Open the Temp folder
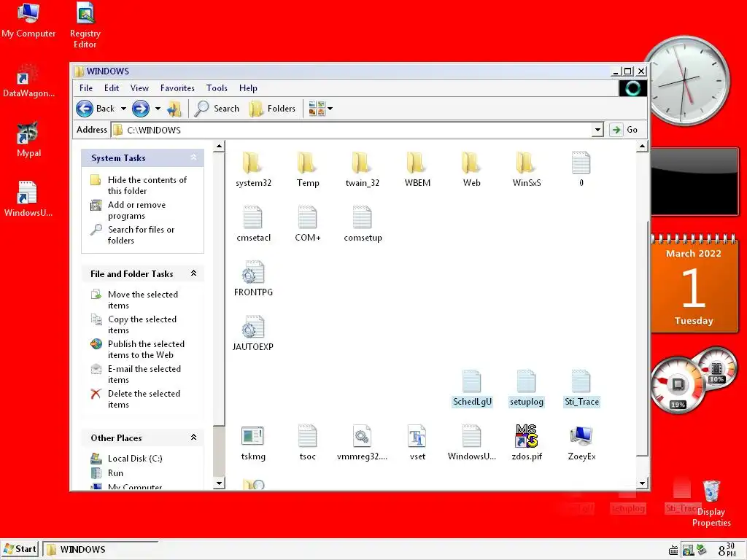Viewport: 747px width, 560px height. click(308, 169)
